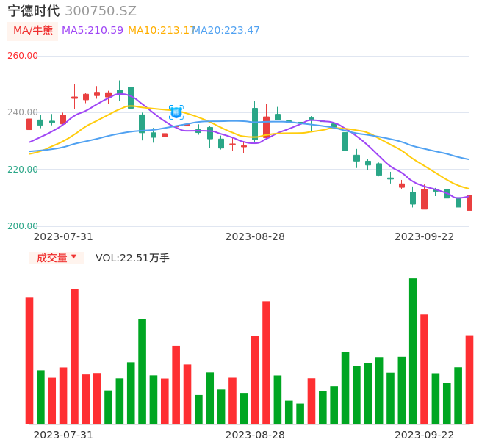The height and width of the screenshot is (445, 504).
Task: Click price chart date label 2023-08-28
Action: 255,236
